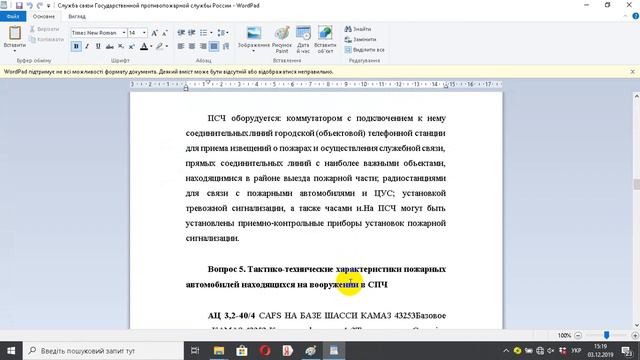
Task: Apply the font color A button
Action: pyautogui.click(x=144, y=47)
